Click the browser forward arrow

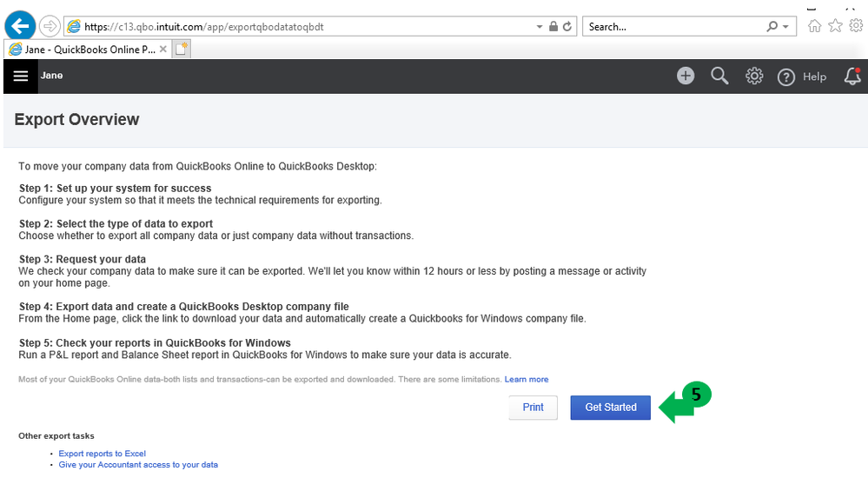click(x=50, y=26)
